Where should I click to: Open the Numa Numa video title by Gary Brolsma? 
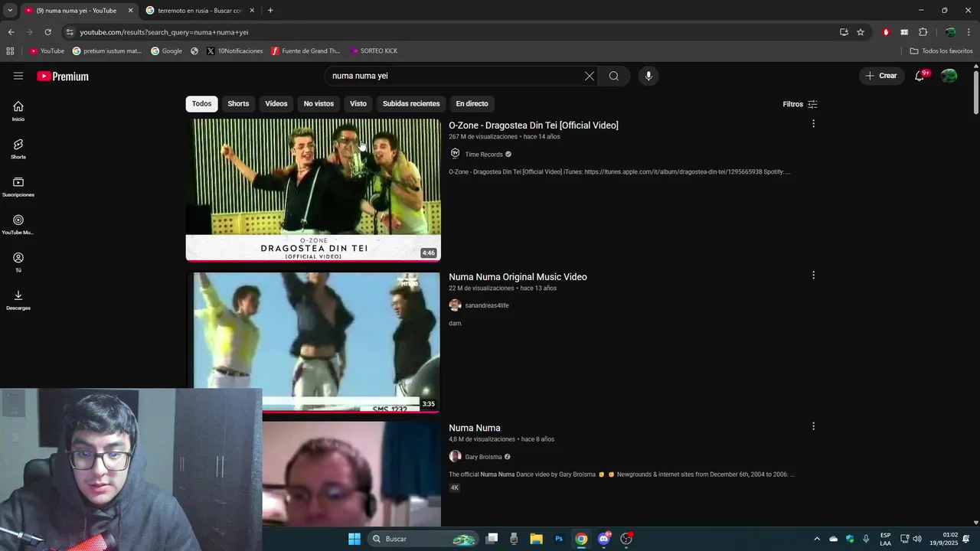point(475,428)
